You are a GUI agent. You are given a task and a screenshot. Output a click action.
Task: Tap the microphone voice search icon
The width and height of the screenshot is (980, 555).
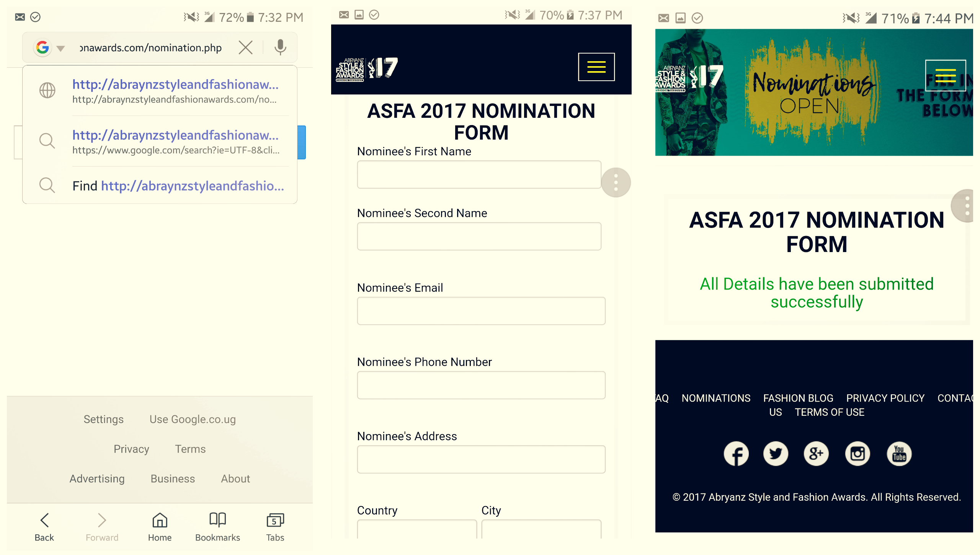point(280,47)
